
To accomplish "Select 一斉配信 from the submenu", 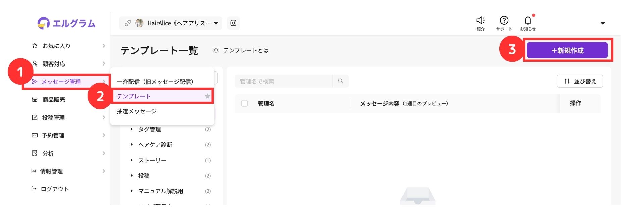I will [155, 82].
